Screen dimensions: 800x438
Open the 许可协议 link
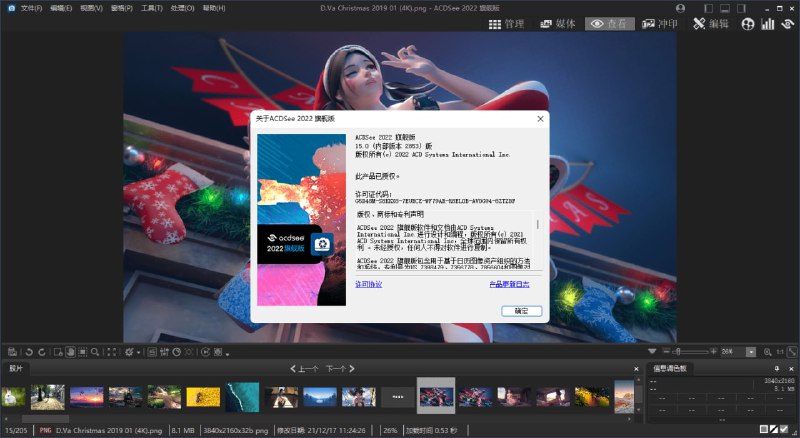tap(368, 284)
